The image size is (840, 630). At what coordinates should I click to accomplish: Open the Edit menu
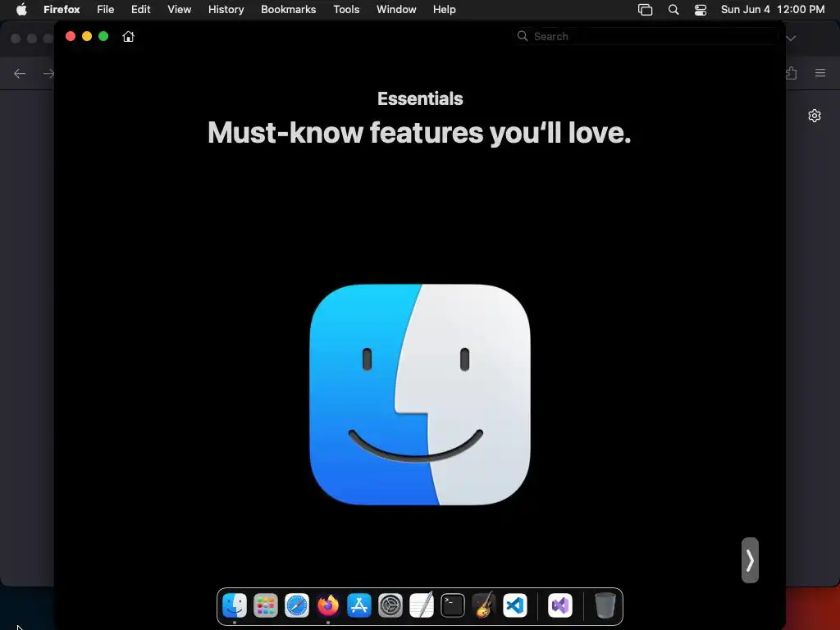click(x=141, y=9)
